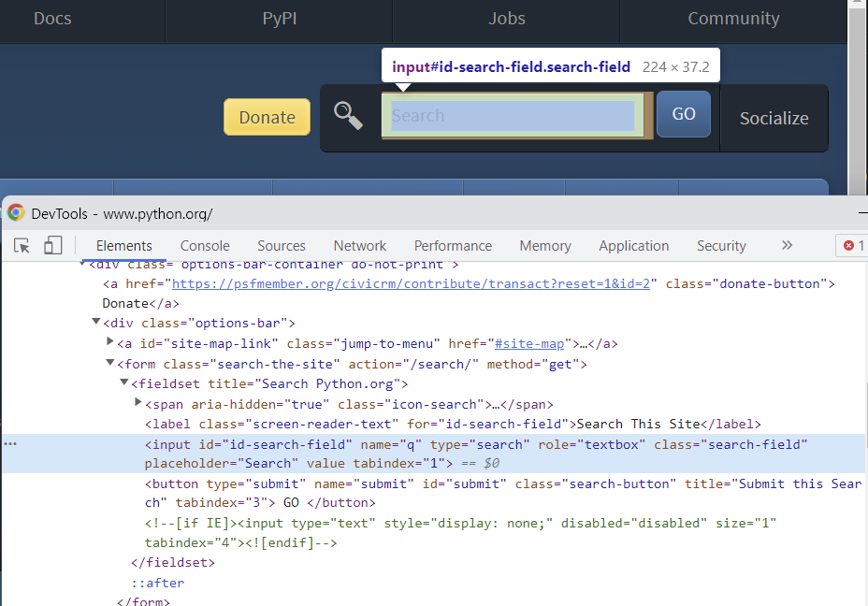Expand the site-map-link anchor node
The height and width of the screenshot is (606, 868).
(x=109, y=342)
